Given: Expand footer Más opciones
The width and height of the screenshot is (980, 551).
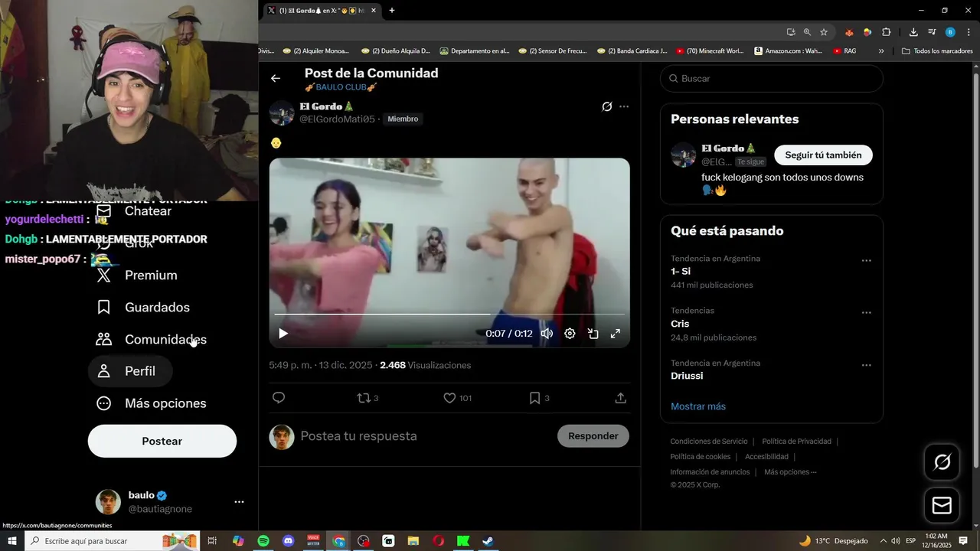Looking at the screenshot, I should [x=790, y=472].
